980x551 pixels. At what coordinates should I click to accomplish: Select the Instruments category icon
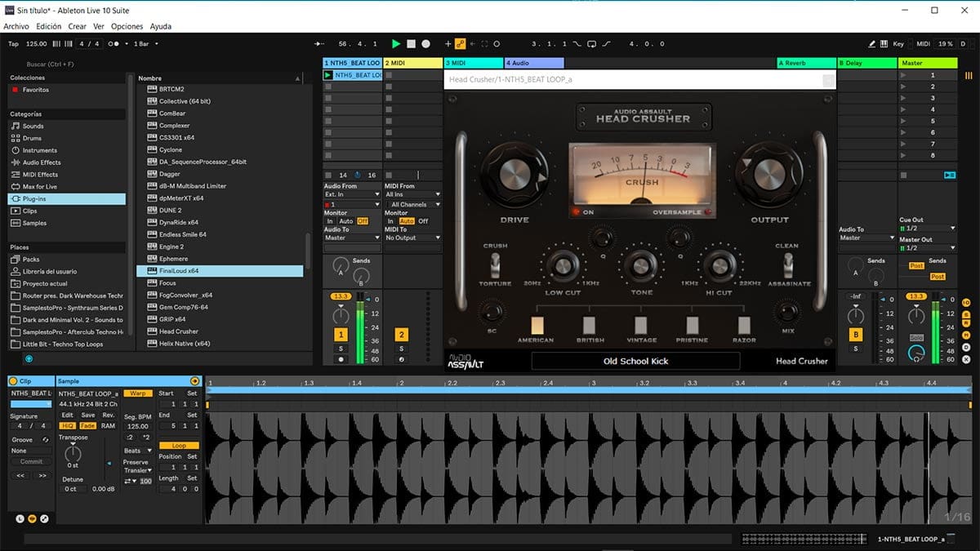16,150
